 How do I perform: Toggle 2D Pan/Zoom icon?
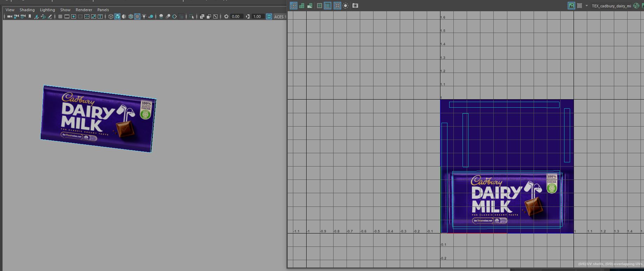pos(43,16)
